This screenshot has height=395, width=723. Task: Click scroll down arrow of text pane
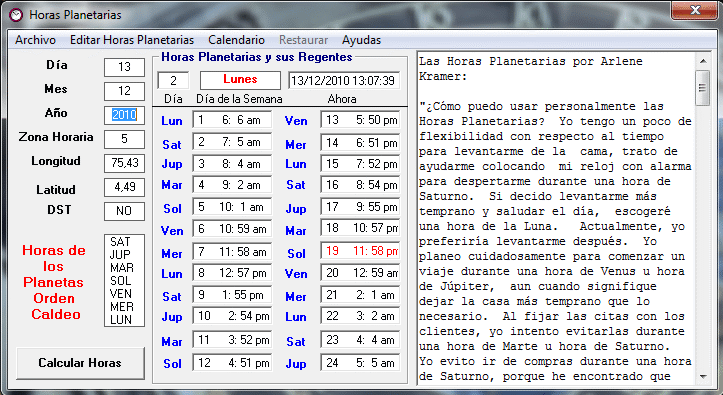[703, 377]
